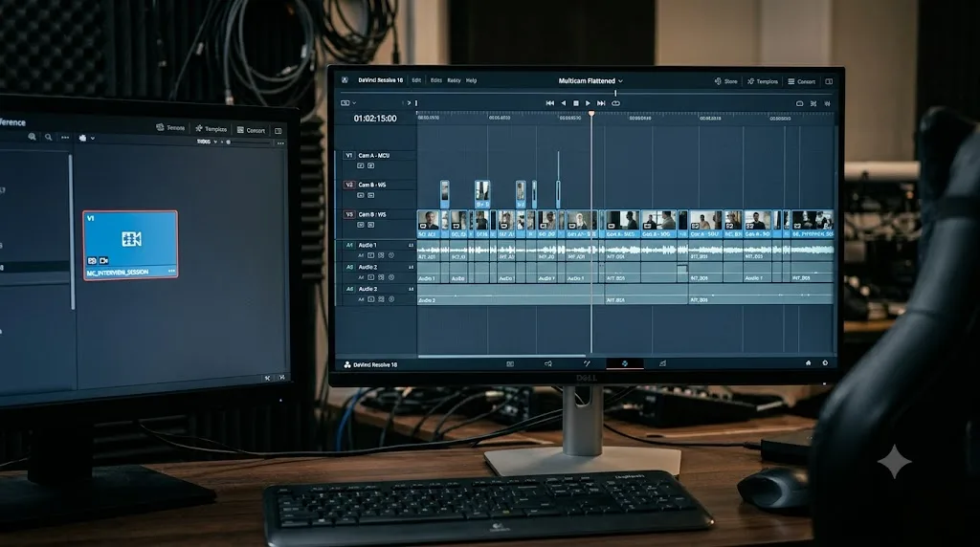Select the V1 track destination button

[348, 156]
